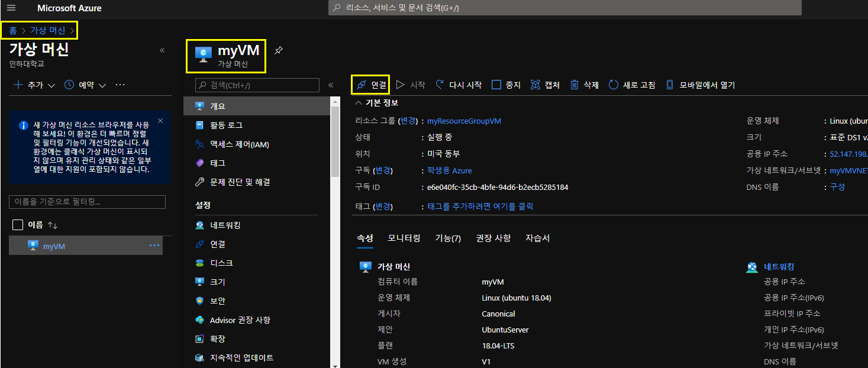
Task: Click the 검색(Ctrl+/) menu search box
Action: click(257, 85)
